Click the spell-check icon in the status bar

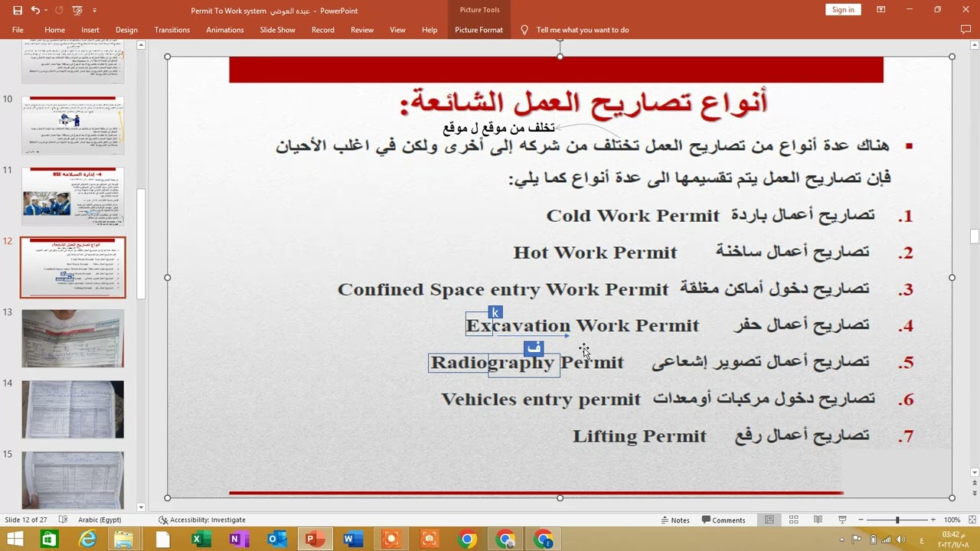click(63, 520)
